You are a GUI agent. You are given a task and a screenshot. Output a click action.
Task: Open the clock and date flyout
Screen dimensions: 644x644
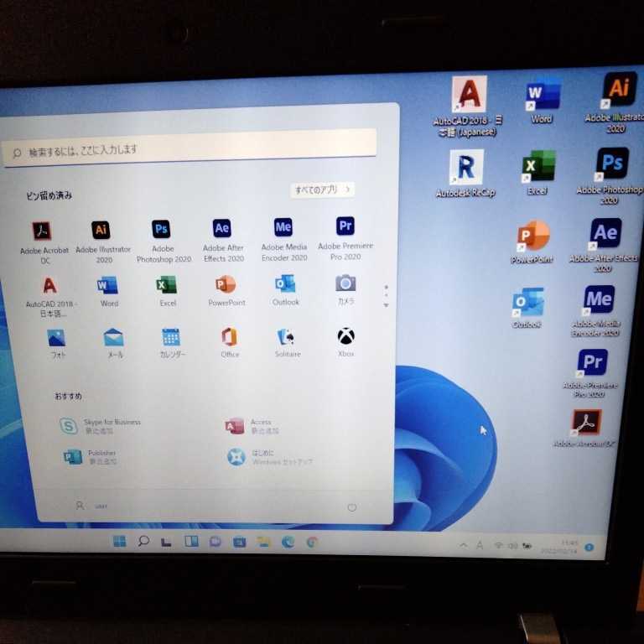pos(559,547)
